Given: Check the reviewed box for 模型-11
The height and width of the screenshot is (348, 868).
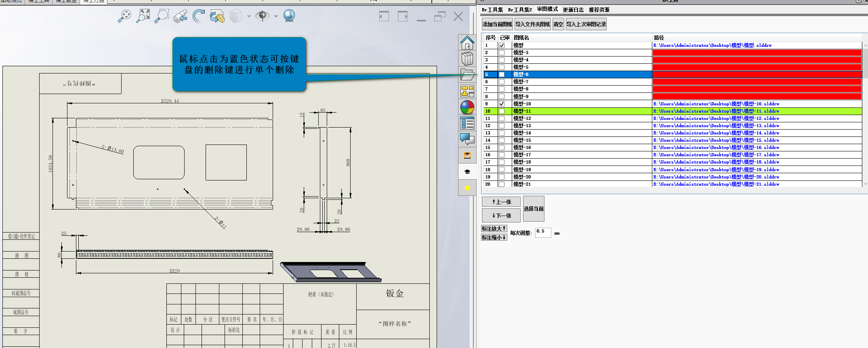Looking at the screenshot, I should pyautogui.click(x=502, y=111).
